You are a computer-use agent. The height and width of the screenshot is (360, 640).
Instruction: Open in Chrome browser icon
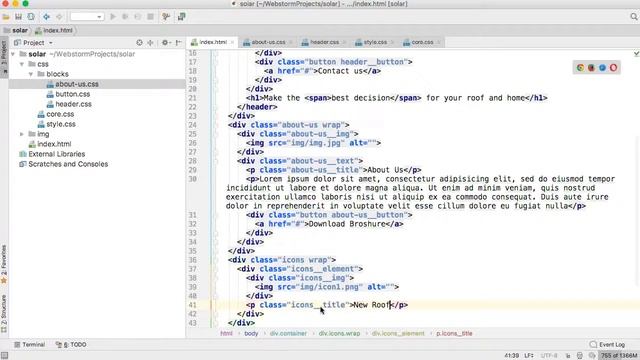[x=580, y=68]
